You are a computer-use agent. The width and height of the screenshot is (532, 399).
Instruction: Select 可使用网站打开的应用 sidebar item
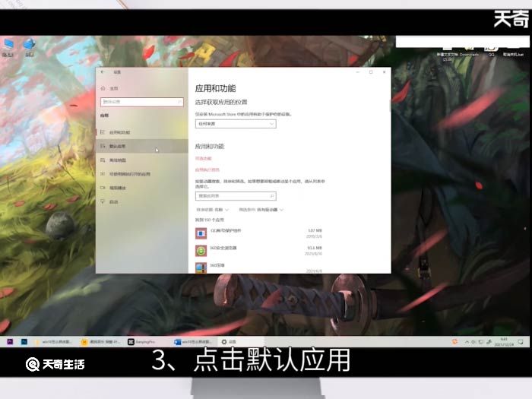(142, 174)
